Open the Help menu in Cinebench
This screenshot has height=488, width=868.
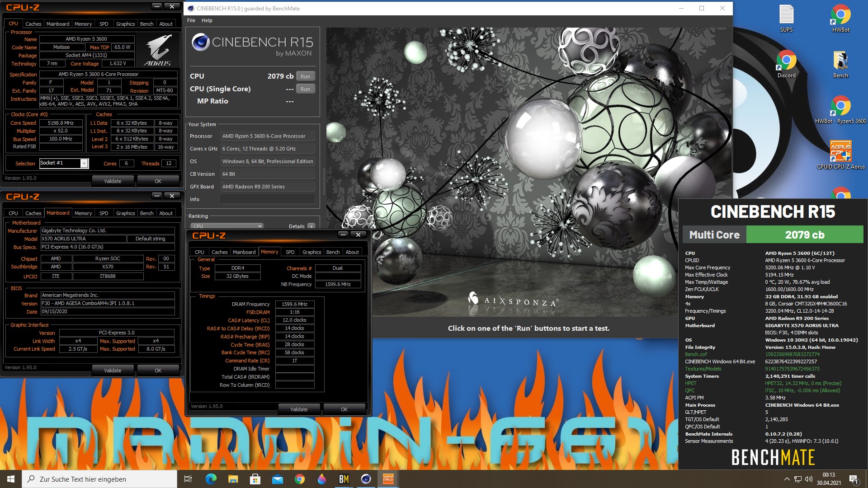(x=207, y=20)
